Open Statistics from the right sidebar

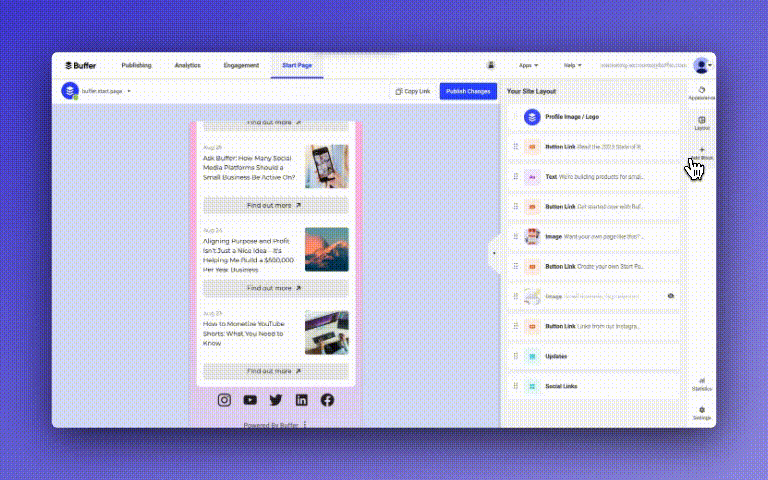point(701,384)
